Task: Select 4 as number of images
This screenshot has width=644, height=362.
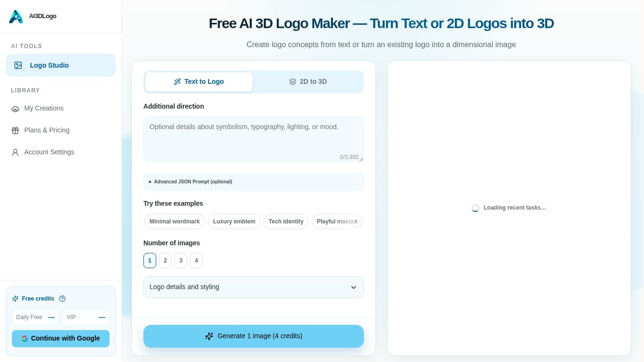Action: (196, 261)
